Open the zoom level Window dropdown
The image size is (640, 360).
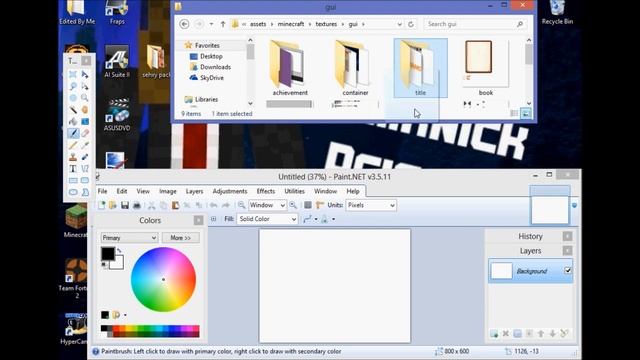tap(267, 205)
